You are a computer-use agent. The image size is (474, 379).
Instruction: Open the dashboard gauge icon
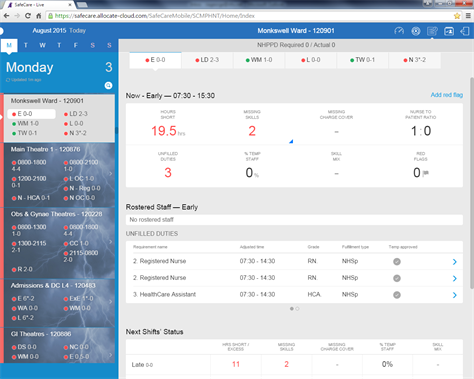pos(399,31)
